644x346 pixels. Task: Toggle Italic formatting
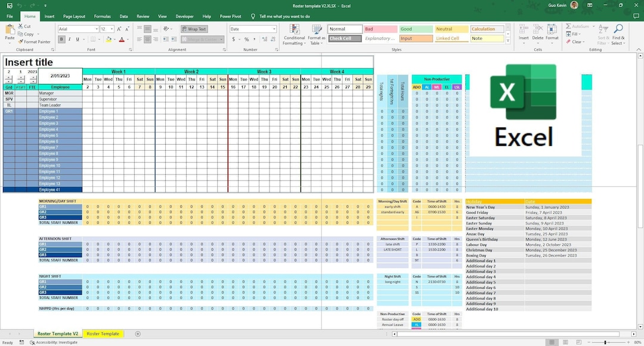coord(69,39)
